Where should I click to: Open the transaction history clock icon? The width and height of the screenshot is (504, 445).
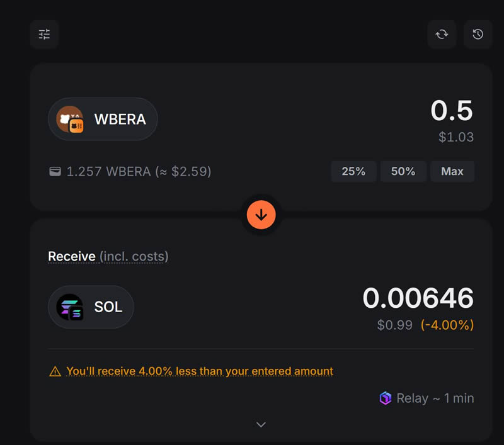coord(478,35)
